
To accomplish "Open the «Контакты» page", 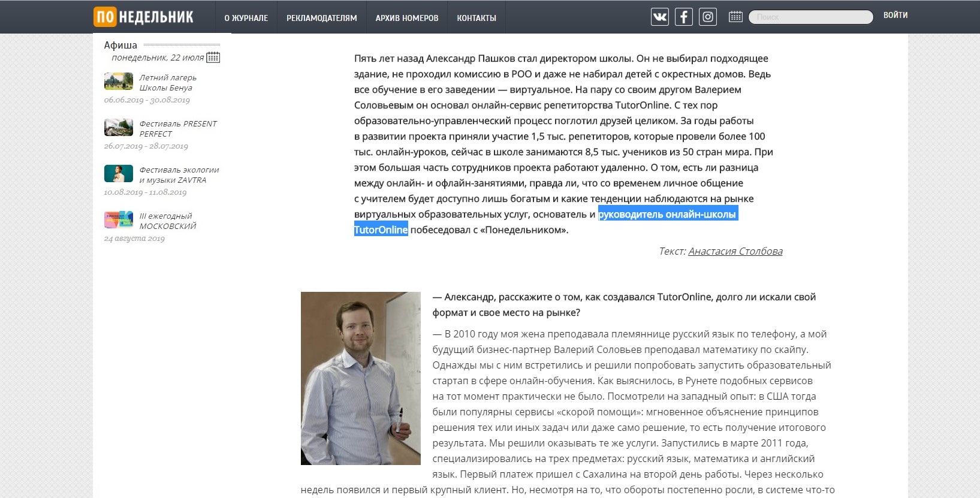I will click(x=476, y=18).
